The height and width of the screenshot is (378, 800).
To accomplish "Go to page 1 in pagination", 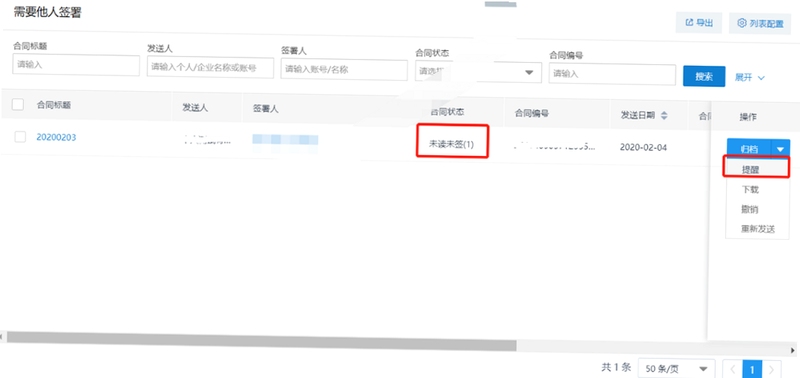I will (x=752, y=369).
